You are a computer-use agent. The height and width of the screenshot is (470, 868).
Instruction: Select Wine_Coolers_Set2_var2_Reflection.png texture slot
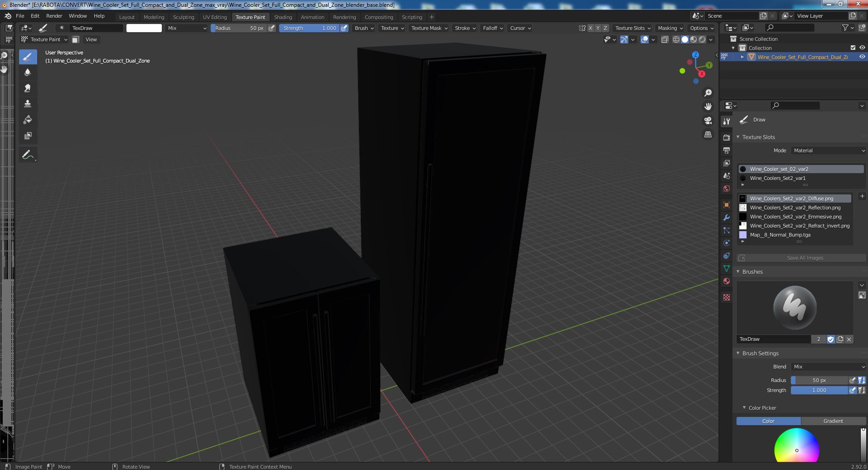tap(795, 208)
